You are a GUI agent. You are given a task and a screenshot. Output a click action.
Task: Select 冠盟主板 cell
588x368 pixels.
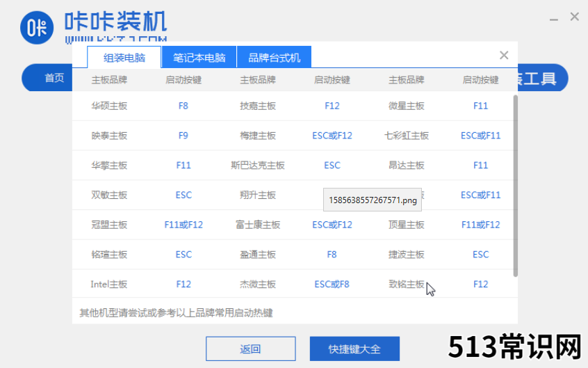point(109,225)
